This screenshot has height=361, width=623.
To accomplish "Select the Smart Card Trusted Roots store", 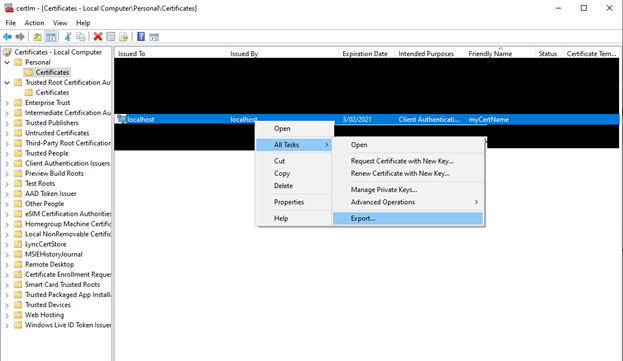I will pos(62,285).
